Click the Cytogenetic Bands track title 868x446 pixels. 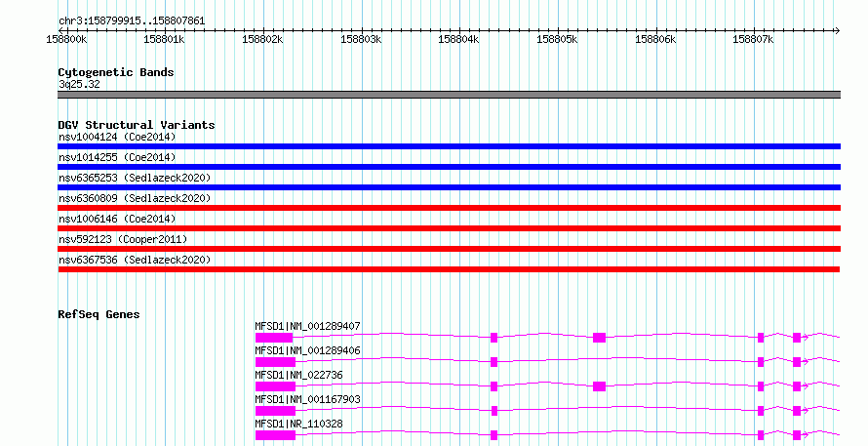click(116, 72)
